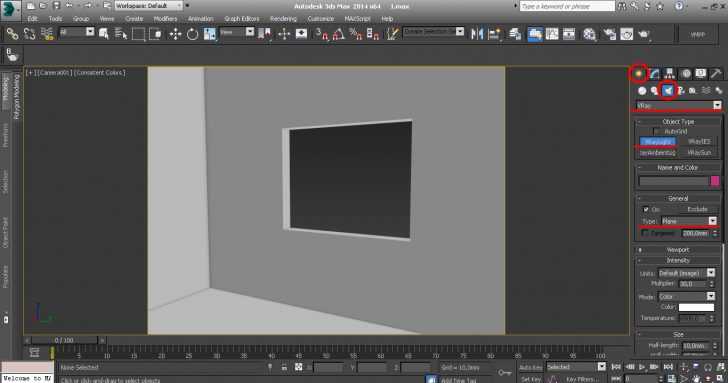Click the Rectangular Selection Region tool
Image resolution: width=728 pixels, height=383 pixels.
(138, 34)
